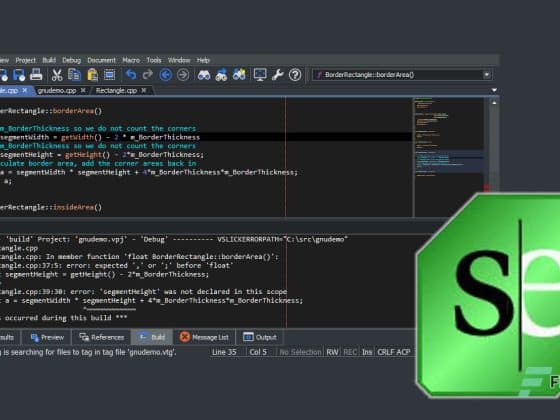Open the Macro menu
Viewport: 560px width, 420px height.
pos(131,60)
